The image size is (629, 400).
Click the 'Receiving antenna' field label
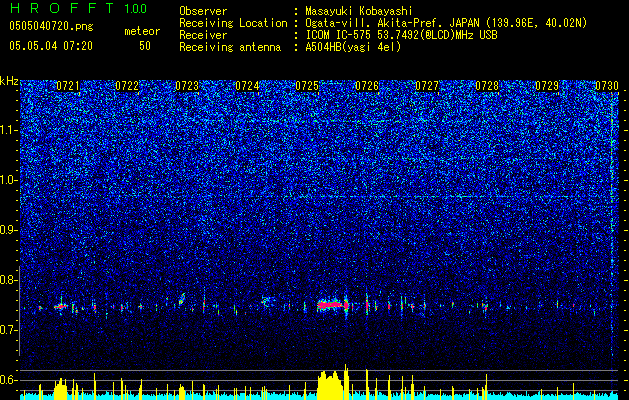coord(230,47)
